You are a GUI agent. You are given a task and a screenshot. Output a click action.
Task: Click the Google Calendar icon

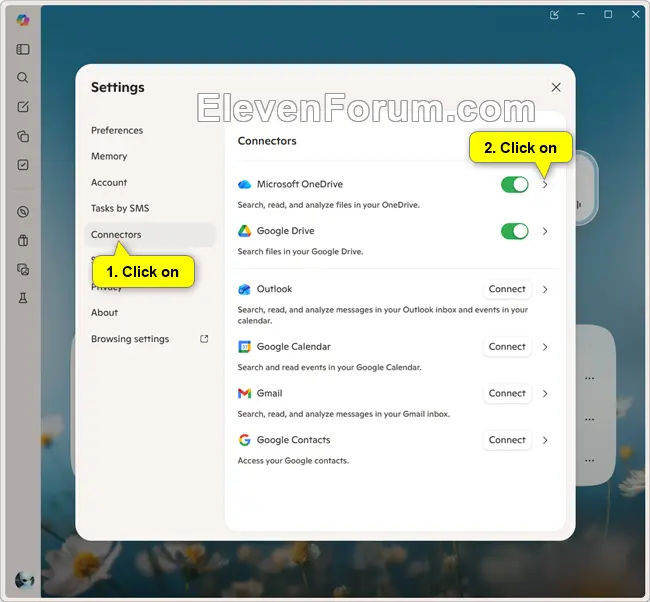point(245,347)
